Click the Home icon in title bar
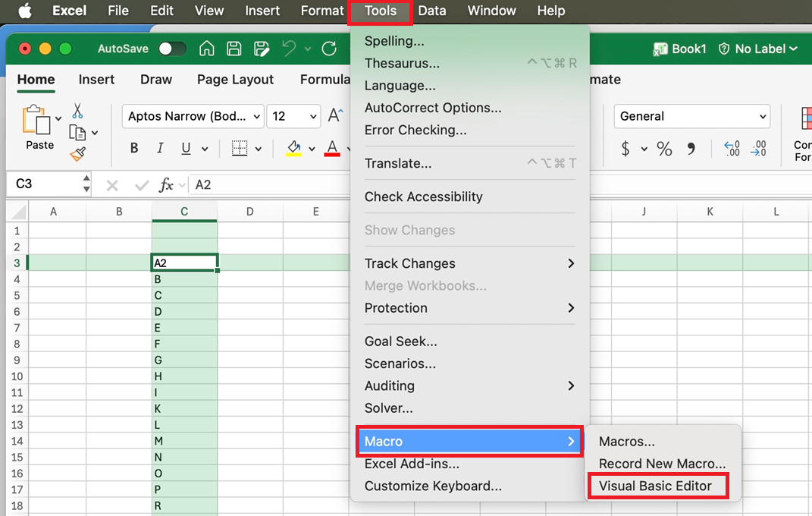The width and height of the screenshot is (812, 516). point(207,49)
